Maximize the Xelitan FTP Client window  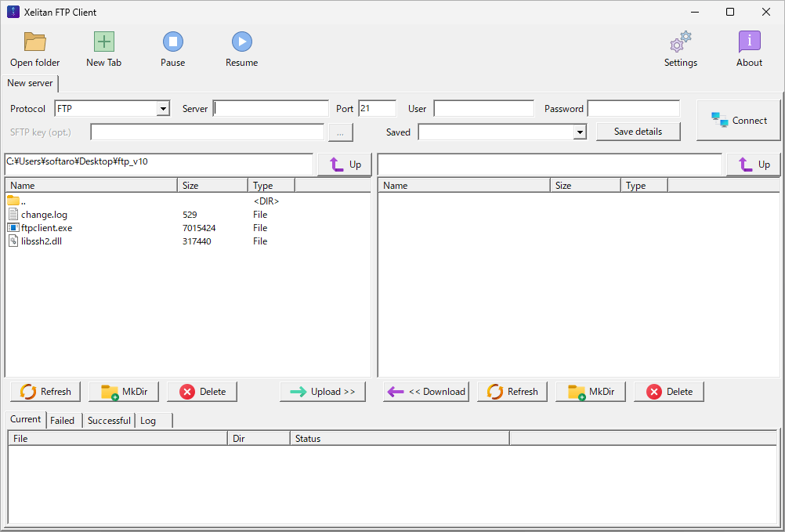730,12
